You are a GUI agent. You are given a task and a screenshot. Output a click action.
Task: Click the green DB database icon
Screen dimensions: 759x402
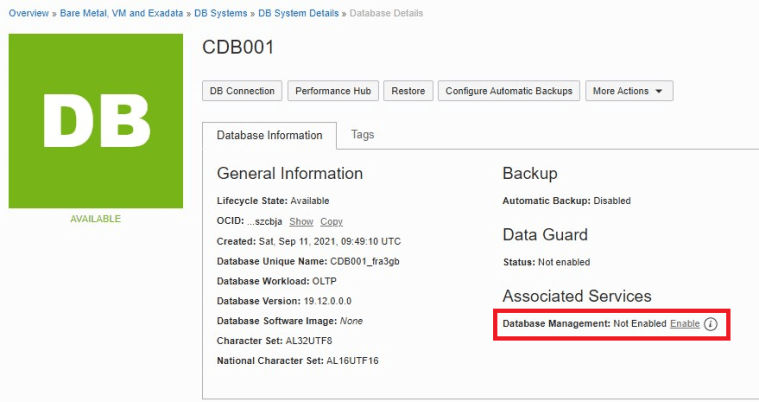click(x=96, y=121)
